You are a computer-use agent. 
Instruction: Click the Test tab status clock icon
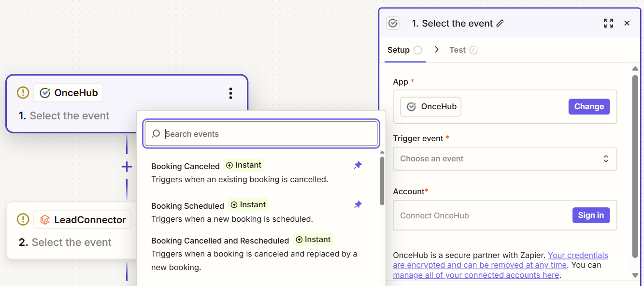point(473,50)
